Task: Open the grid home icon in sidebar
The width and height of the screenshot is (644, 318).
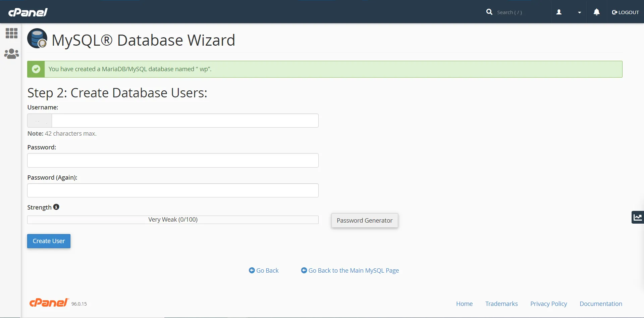Action: point(11,33)
